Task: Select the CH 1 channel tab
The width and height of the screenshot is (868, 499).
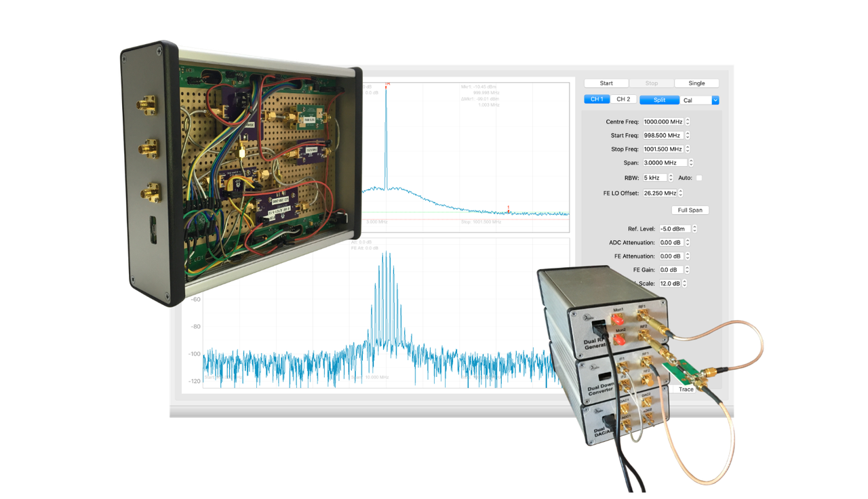Action: pyautogui.click(x=597, y=100)
